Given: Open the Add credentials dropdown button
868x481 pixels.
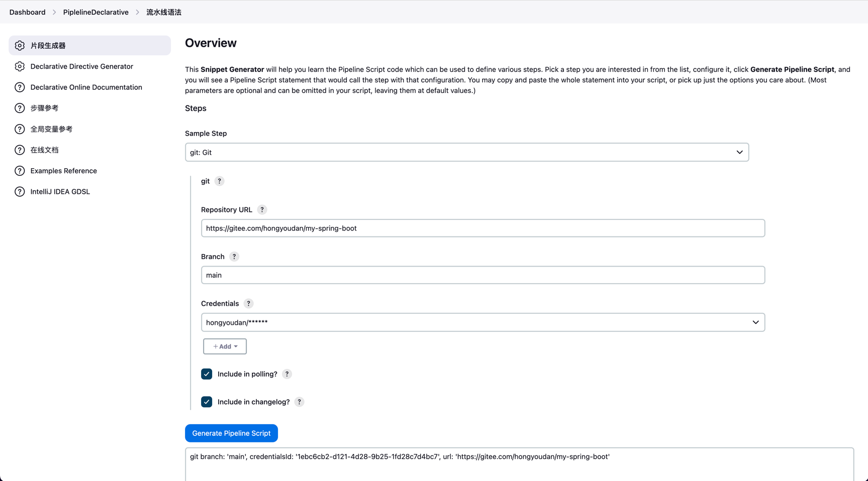Looking at the screenshot, I should click(x=225, y=346).
